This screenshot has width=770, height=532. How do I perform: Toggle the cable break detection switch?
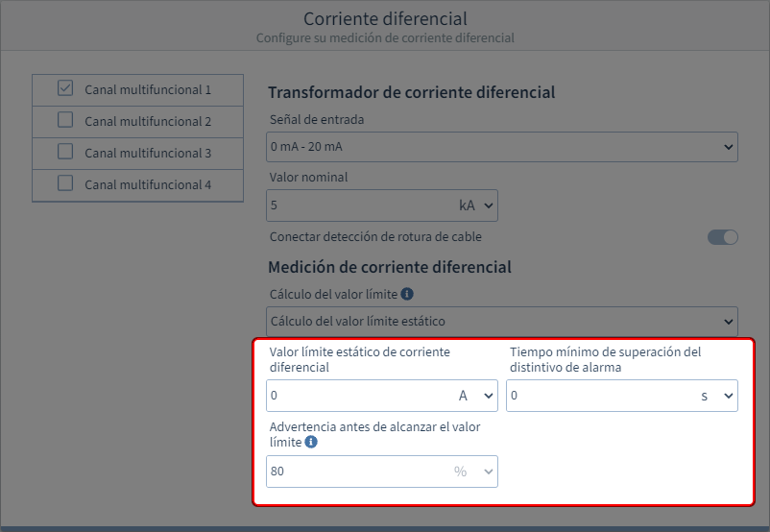(x=722, y=237)
